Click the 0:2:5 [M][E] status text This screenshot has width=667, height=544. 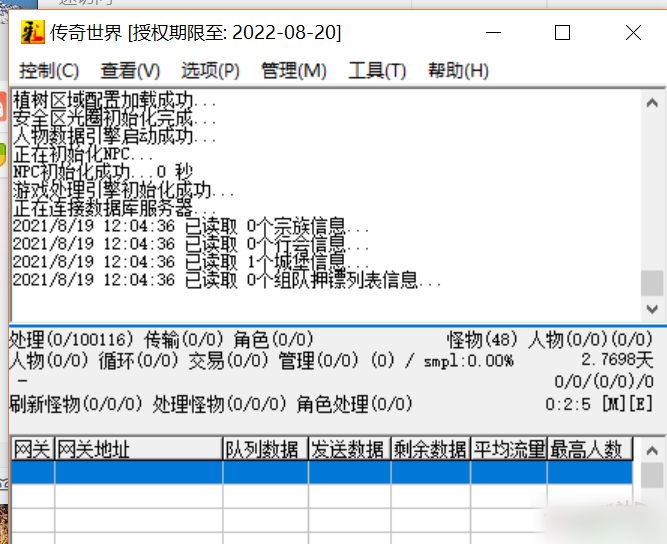point(599,404)
